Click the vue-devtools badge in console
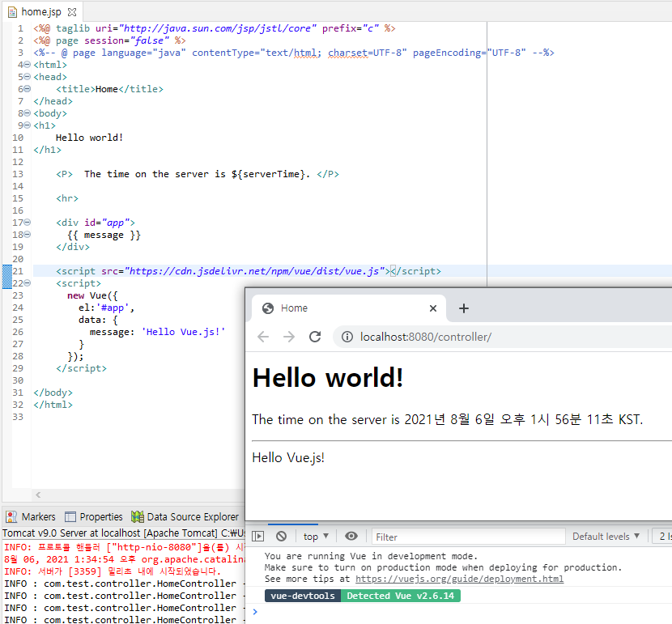 303,596
